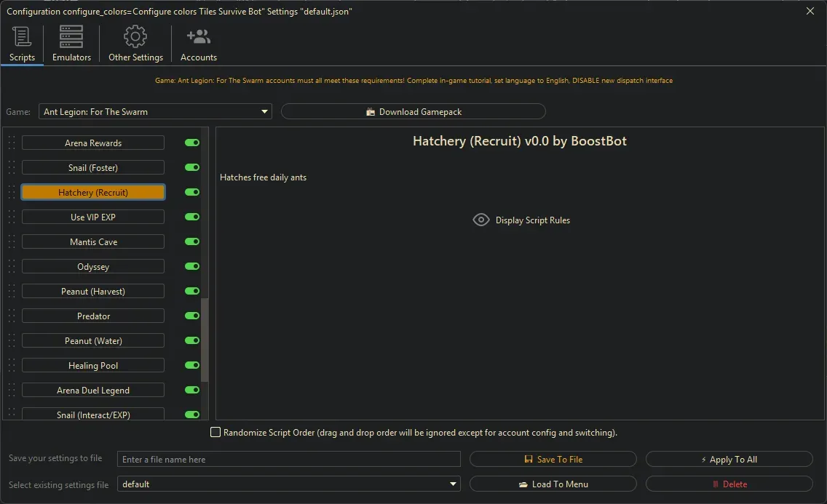Click the Download Gamepack button
The height and width of the screenshot is (504, 827).
413,112
